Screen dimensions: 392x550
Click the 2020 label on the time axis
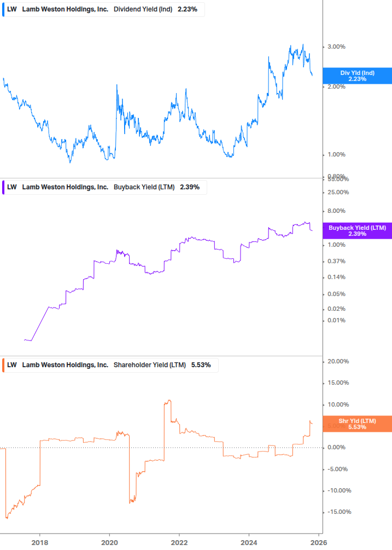[109, 542]
